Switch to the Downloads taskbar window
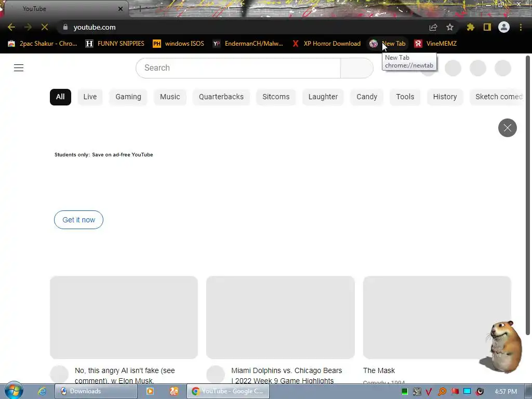Screen dimensions: 532x399 (96, 391)
